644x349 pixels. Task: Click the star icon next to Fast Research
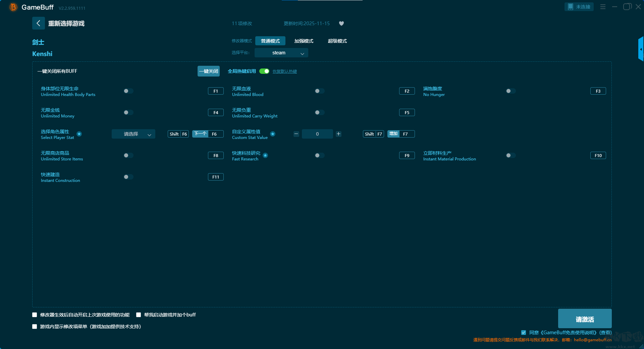[265, 155]
